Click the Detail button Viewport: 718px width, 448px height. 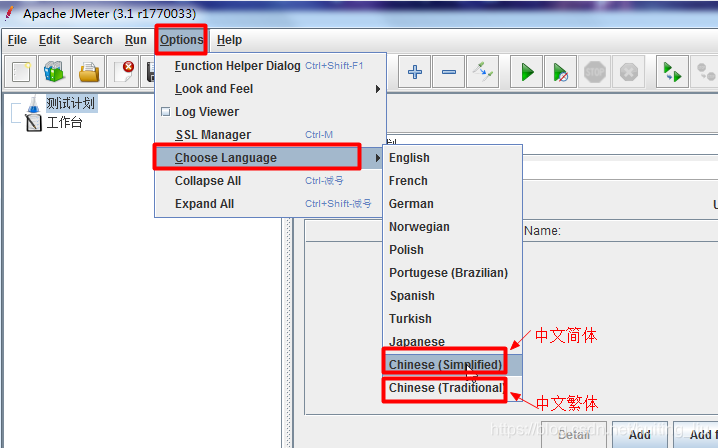point(574,435)
